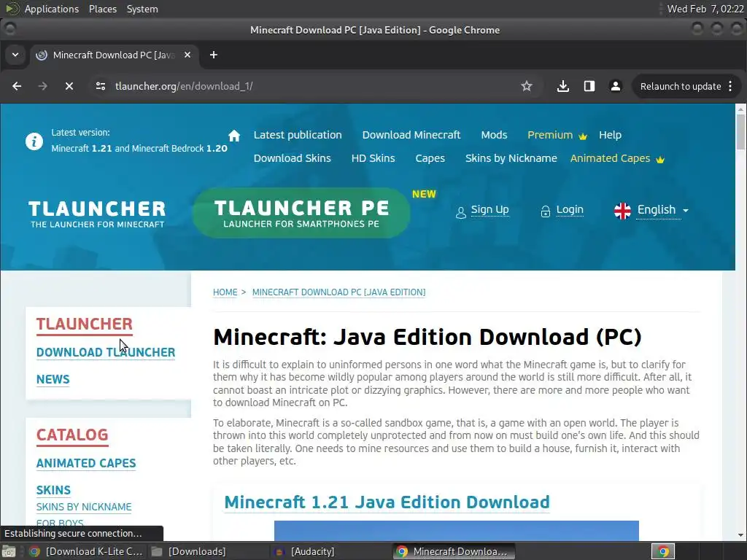Switch to Downloads folder taskbar window
The height and width of the screenshot is (560, 747).
[188, 551]
